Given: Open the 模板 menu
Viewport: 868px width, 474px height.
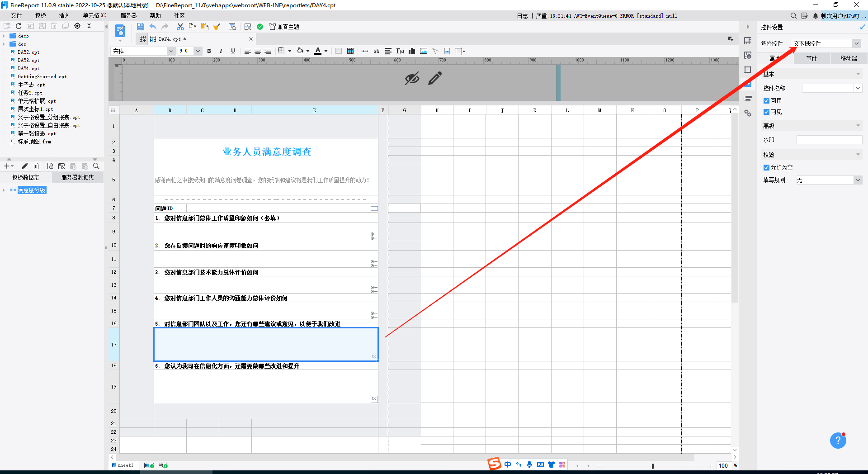Looking at the screenshot, I should [41, 15].
